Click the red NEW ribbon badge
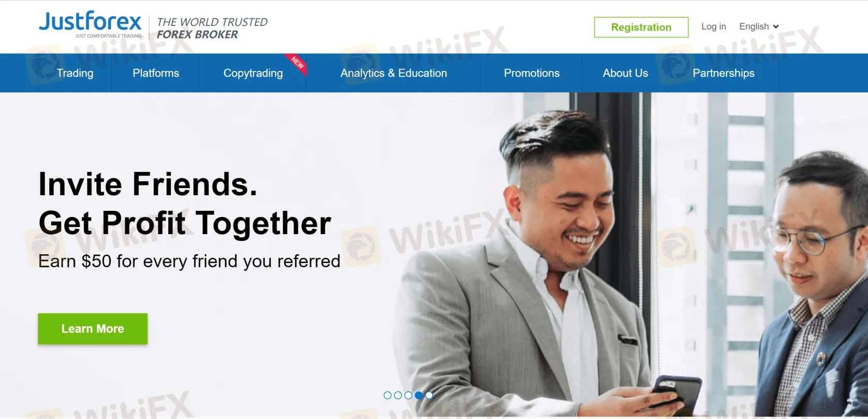The width and height of the screenshot is (868, 419). 297,63
